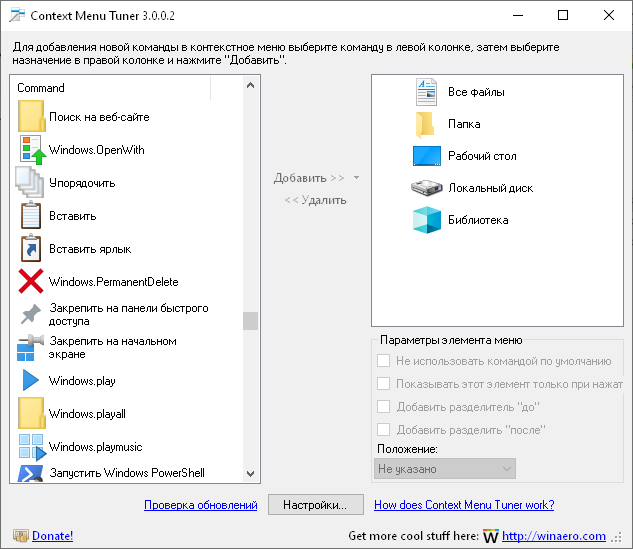Click the Рабочий стол desktop icon
633x549 pixels.
(427, 156)
